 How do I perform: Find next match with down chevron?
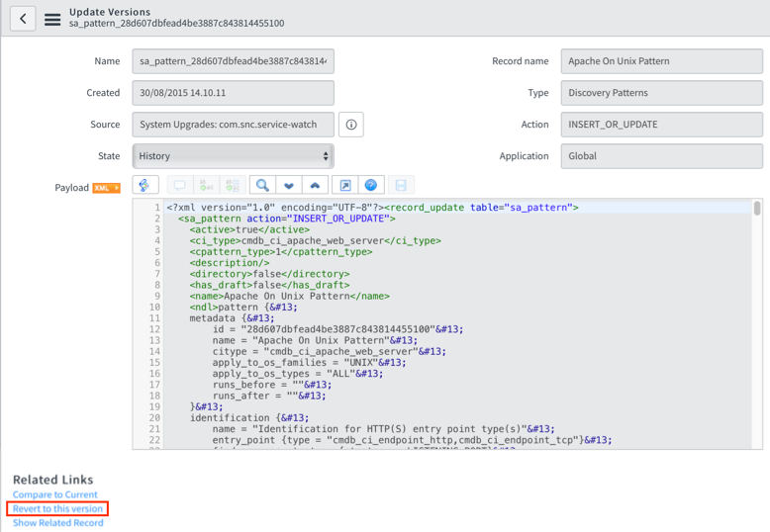[289, 186]
